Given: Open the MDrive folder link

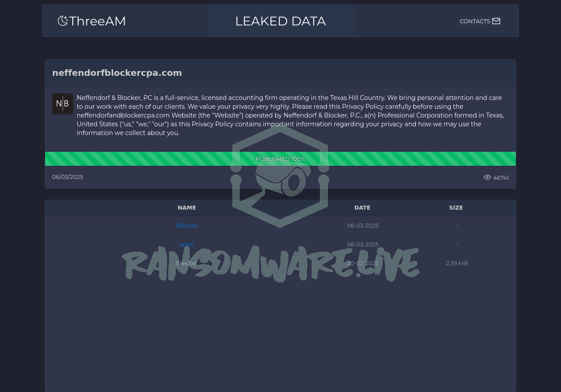Looking at the screenshot, I should coord(186,225).
